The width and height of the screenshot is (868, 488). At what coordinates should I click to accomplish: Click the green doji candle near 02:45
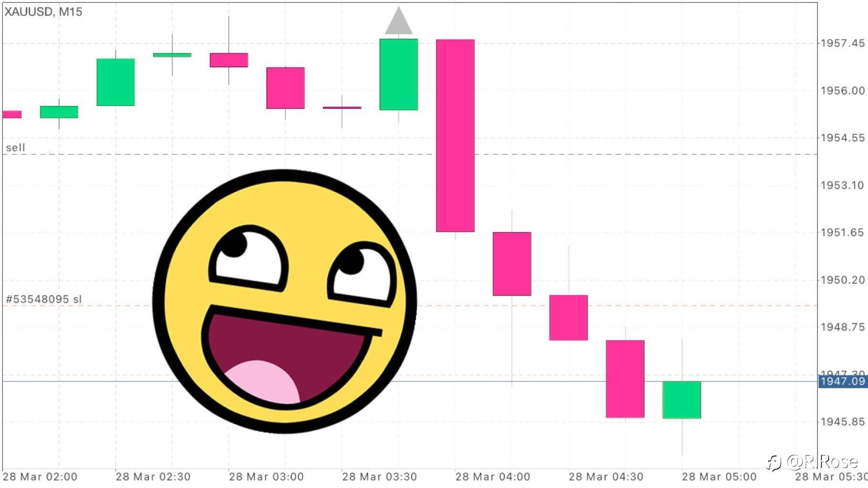pos(172,55)
